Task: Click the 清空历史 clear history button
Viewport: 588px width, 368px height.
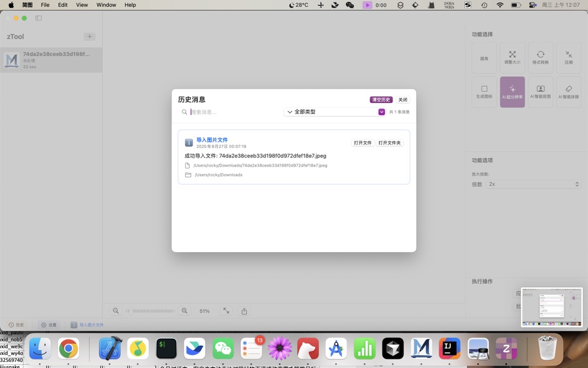Action: click(381, 99)
